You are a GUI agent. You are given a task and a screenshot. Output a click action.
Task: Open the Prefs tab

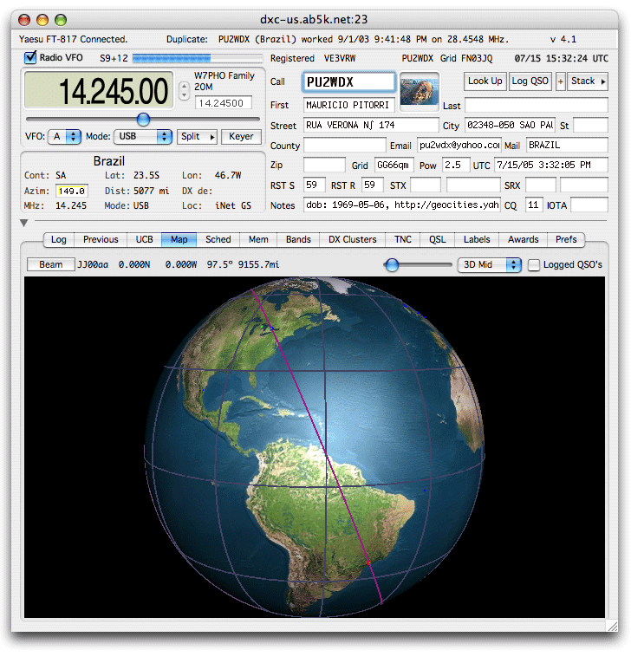[566, 240]
